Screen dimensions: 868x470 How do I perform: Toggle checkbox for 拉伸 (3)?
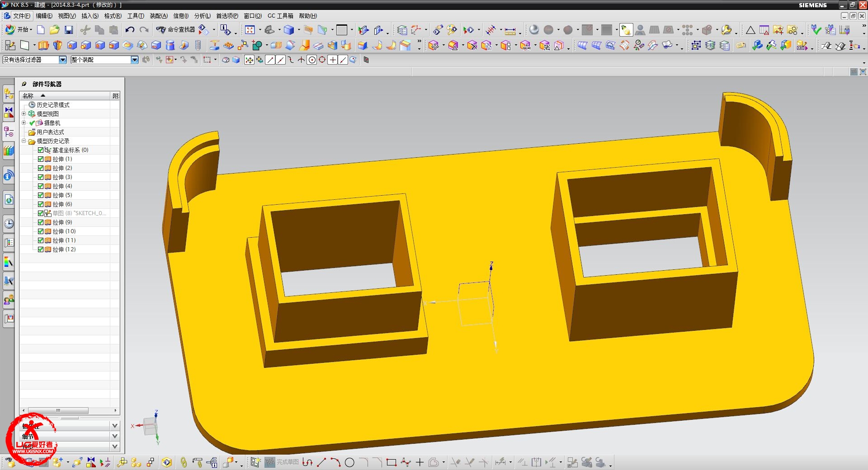pyautogui.click(x=41, y=177)
